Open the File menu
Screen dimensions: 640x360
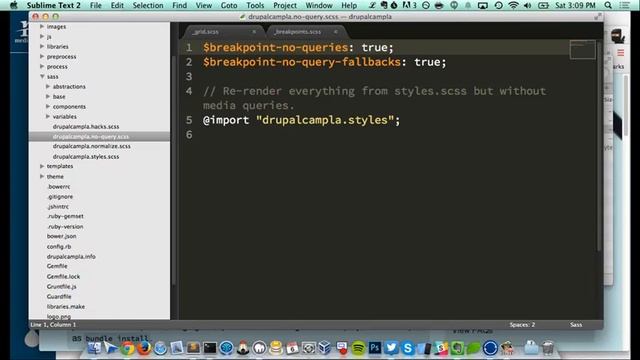click(x=96, y=5)
